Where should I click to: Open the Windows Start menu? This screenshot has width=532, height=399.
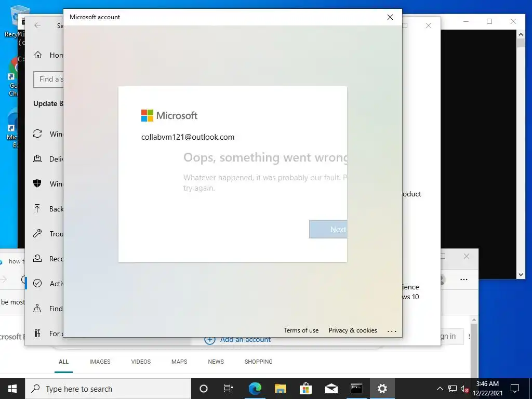click(x=12, y=389)
